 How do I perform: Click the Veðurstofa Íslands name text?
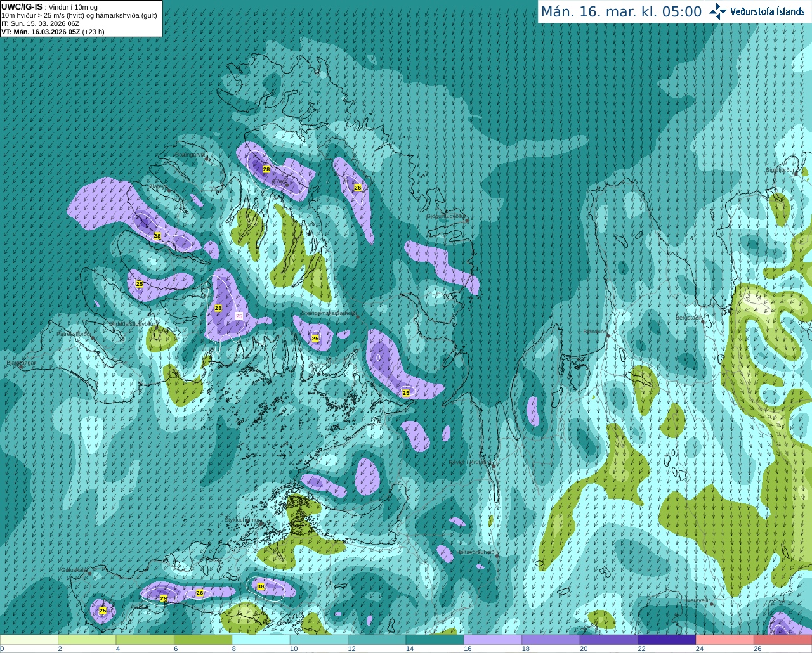click(767, 11)
